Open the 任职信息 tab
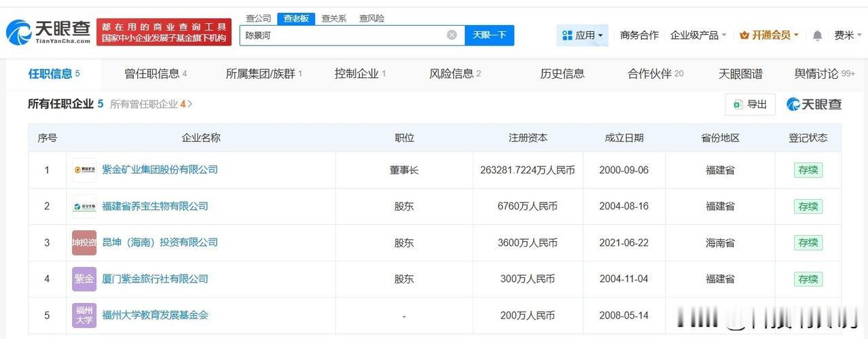Image resolution: width=868 pixels, height=339 pixels. [x=54, y=73]
